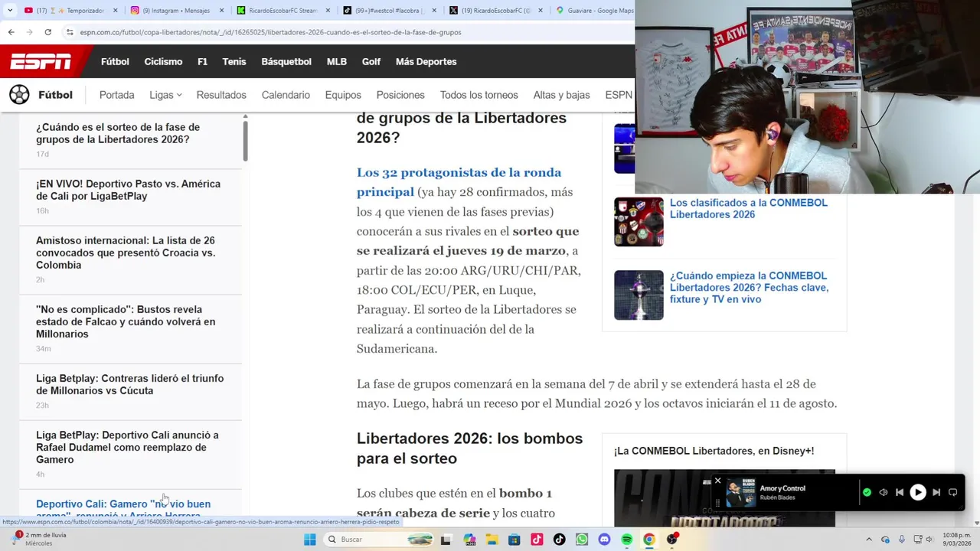Open Bustos revela estado de Falcao story
980x551 pixels.
(126, 321)
